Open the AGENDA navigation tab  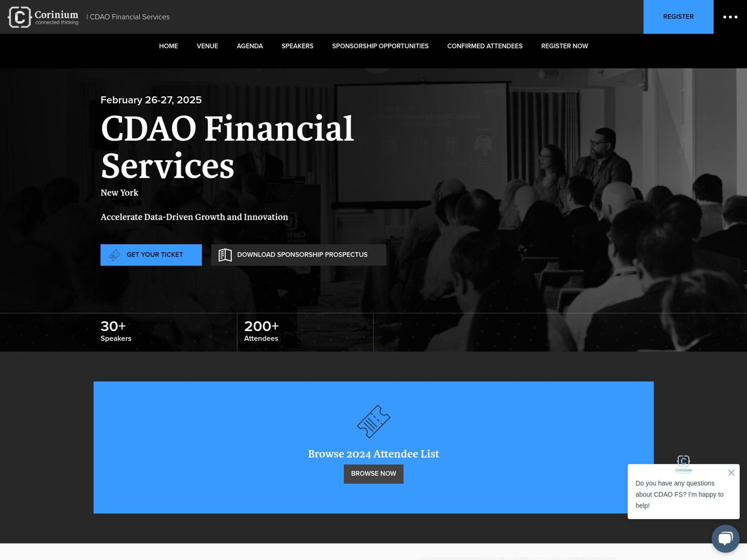point(249,46)
